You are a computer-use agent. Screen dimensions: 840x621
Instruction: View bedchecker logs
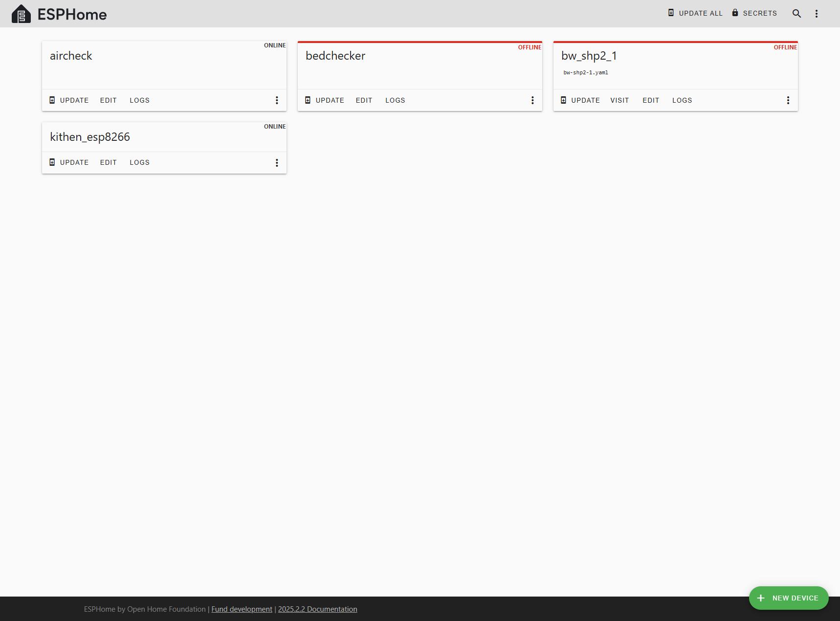[x=395, y=100]
